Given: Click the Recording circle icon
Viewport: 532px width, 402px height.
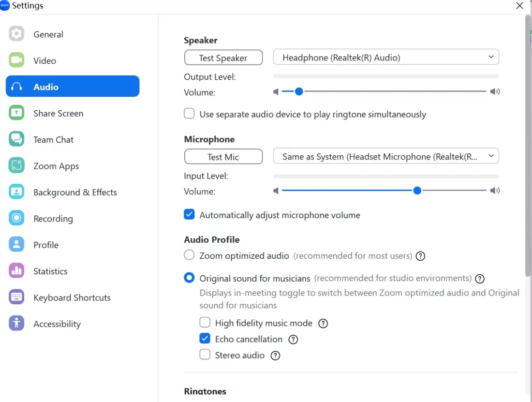Looking at the screenshot, I should (x=16, y=218).
